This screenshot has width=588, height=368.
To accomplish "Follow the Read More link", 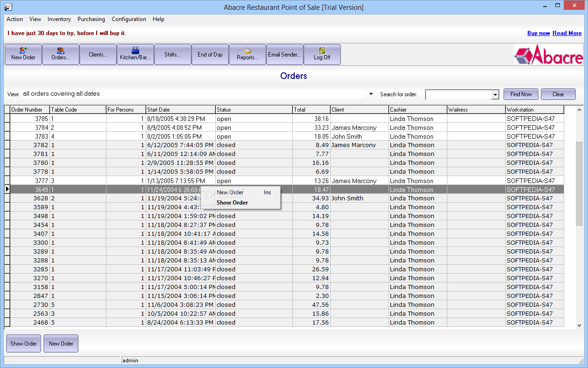I will [x=567, y=33].
